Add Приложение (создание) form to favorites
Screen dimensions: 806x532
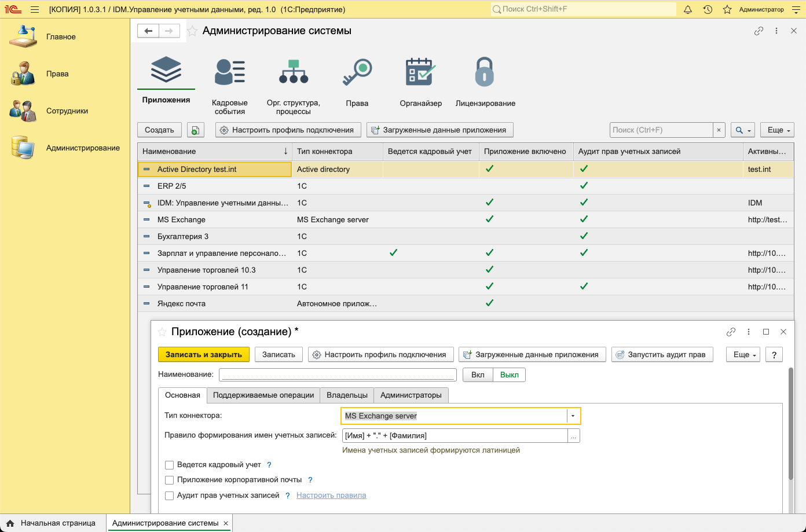pos(162,332)
